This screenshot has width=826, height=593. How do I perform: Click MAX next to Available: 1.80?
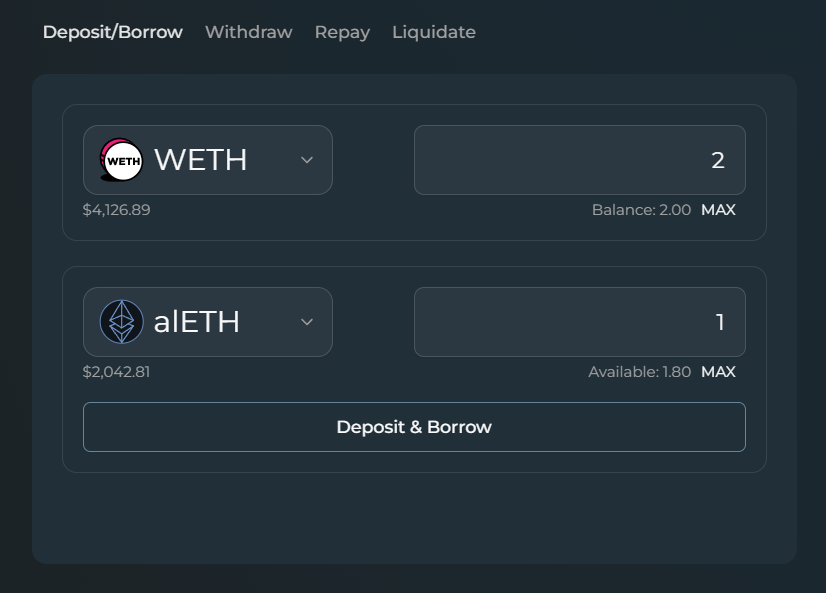[718, 372]
